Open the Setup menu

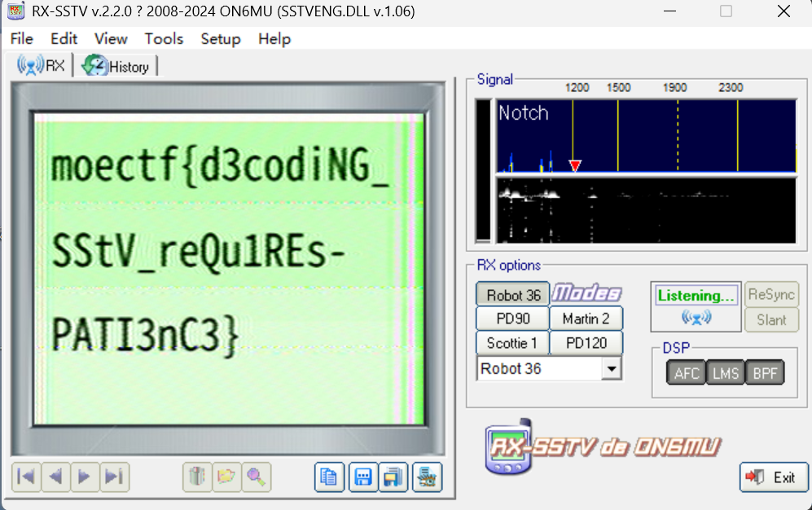click(221, 39)
